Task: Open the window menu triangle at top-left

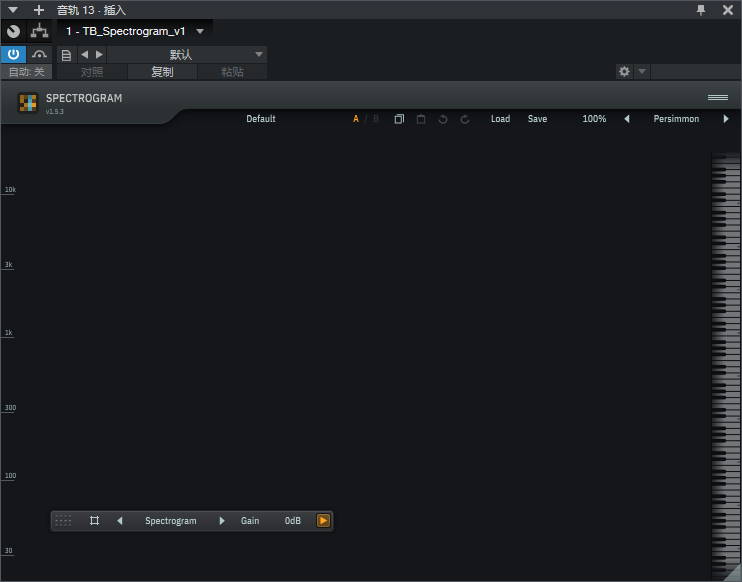Action: [13, 9]
